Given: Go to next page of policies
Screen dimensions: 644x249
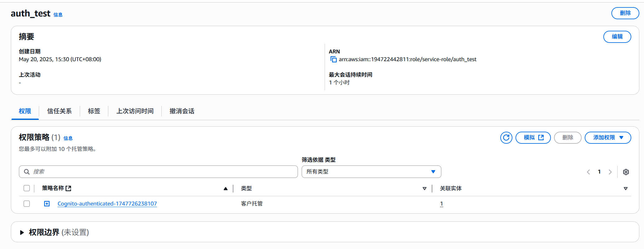Looking at the screenshot, I should [610, 172].
